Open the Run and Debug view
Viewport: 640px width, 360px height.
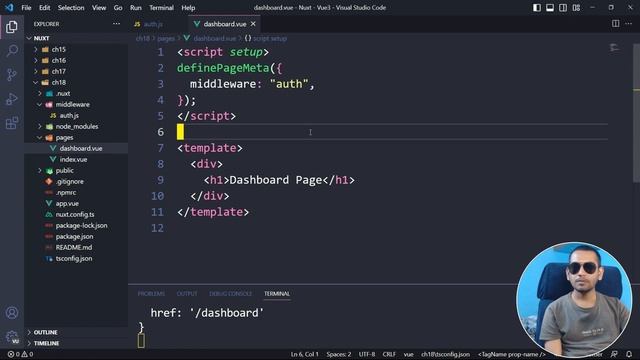pos(12,99)
